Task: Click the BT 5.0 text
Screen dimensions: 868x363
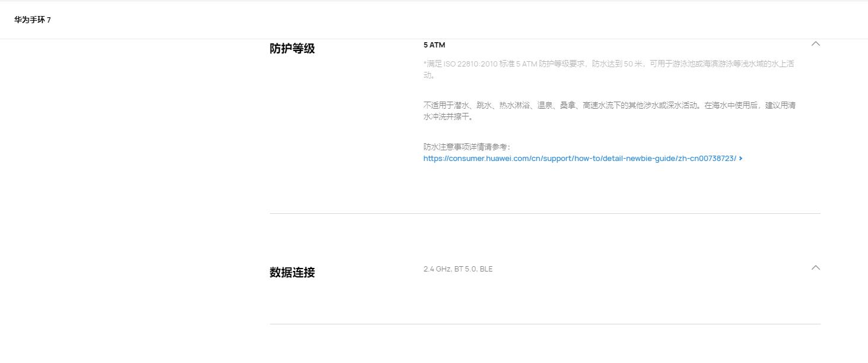Action: [x=465, y=269]
